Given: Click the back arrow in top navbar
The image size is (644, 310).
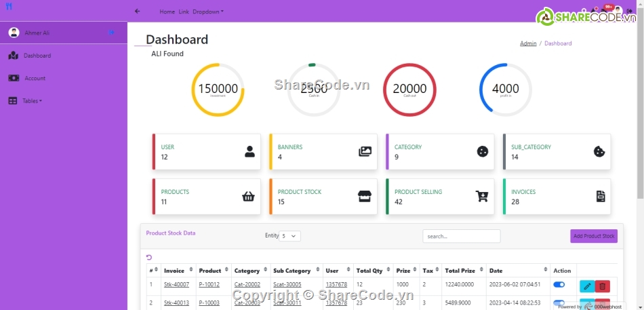Looking at the screenshot, I should [138, 12].
